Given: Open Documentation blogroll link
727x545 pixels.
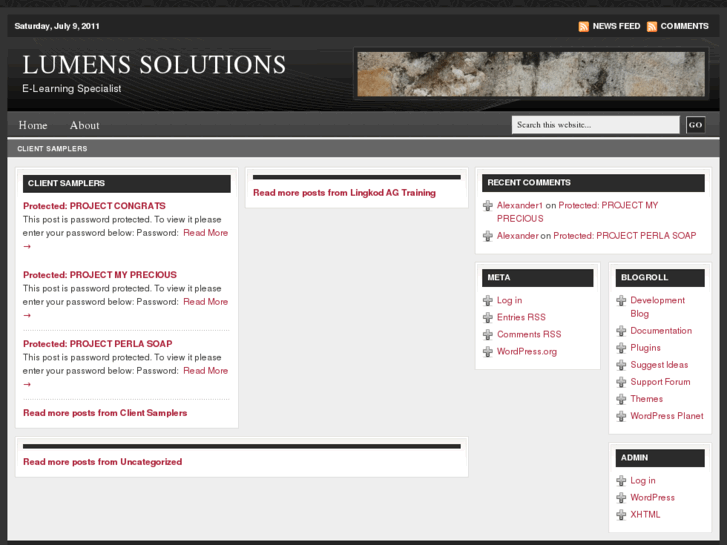Looking at the screenshot, I should (661, 331).
